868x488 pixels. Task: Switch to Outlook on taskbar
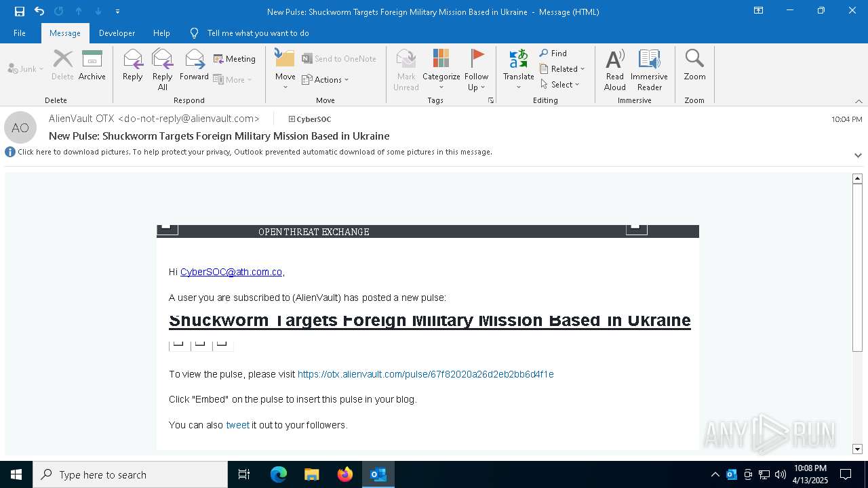coord(378,474)
